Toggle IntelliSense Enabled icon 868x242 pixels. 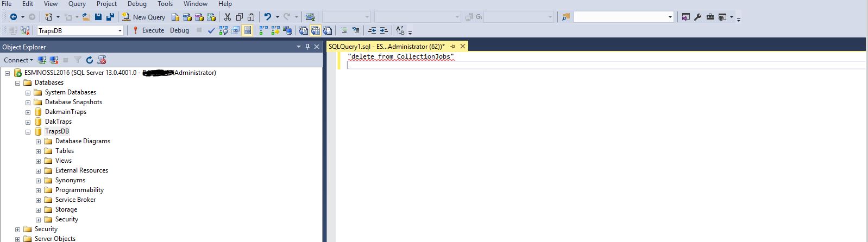point(247,30)
